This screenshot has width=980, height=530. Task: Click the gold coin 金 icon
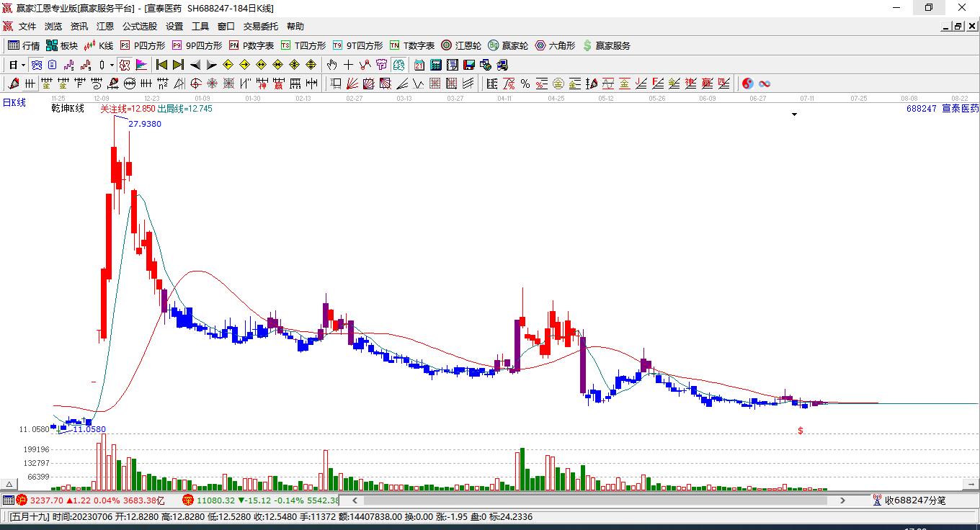pyautogui.click(x=558, y=84)
